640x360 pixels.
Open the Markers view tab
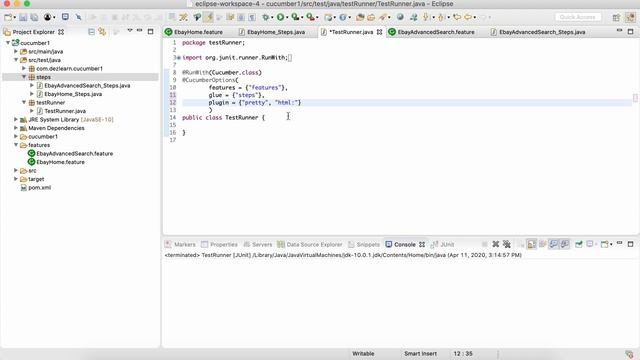180,244
